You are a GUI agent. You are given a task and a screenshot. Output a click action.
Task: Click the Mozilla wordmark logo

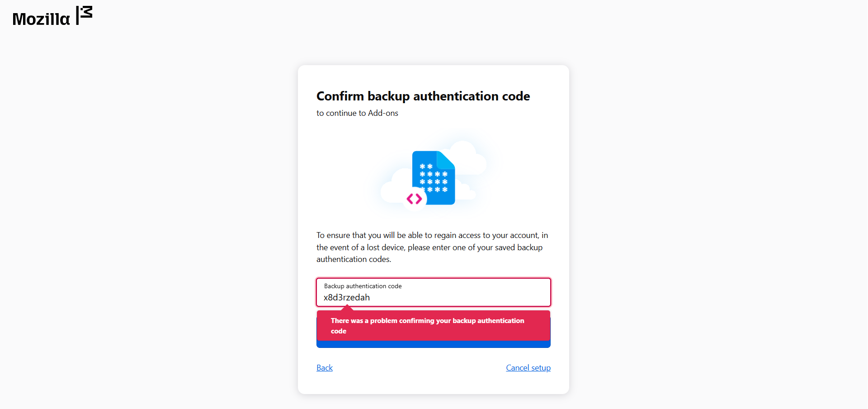(41, 19)
